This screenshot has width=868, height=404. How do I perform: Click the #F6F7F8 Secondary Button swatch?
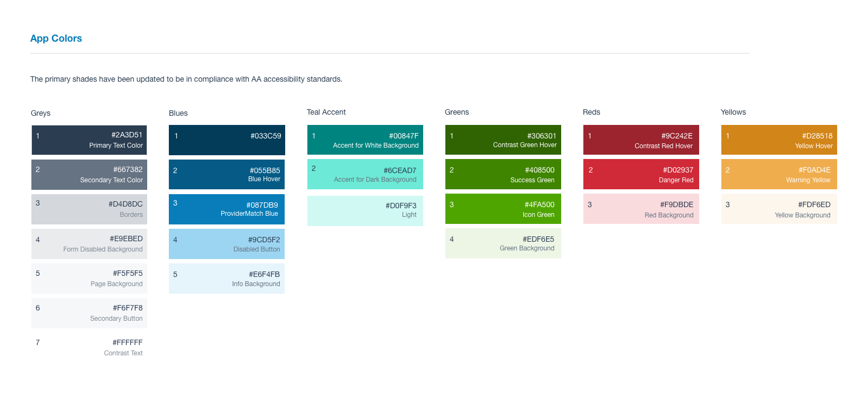click(x=89, y=313)
